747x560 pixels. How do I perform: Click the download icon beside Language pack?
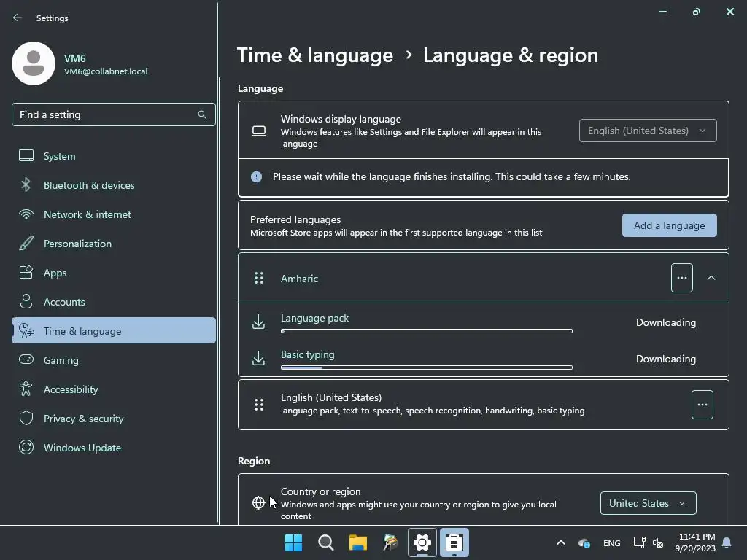[259, 322]
